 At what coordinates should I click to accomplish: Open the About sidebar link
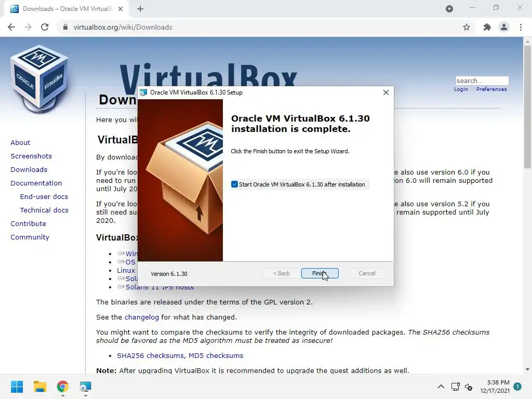pos(20,142)
